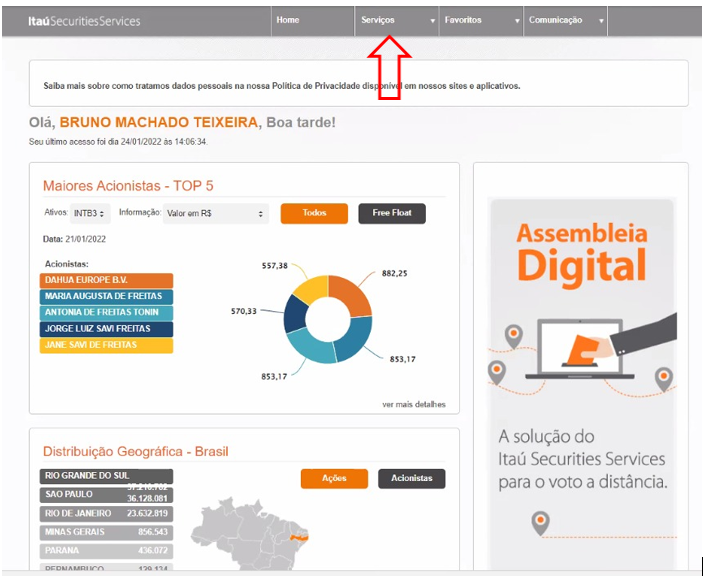Expand the Comunicação dropdown arrow
The height and width of the screenshot is (579, 703).
tap(601, 21)
